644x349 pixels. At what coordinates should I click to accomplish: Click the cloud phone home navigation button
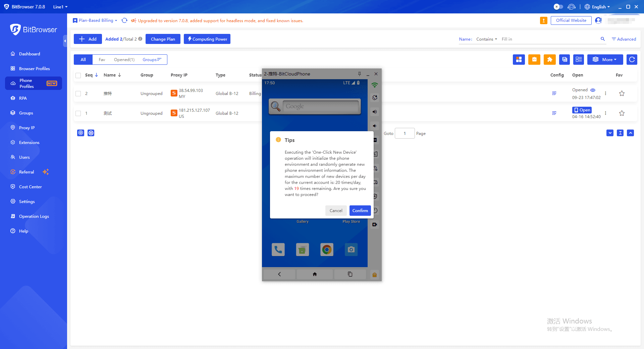click(x=315, y=274)
